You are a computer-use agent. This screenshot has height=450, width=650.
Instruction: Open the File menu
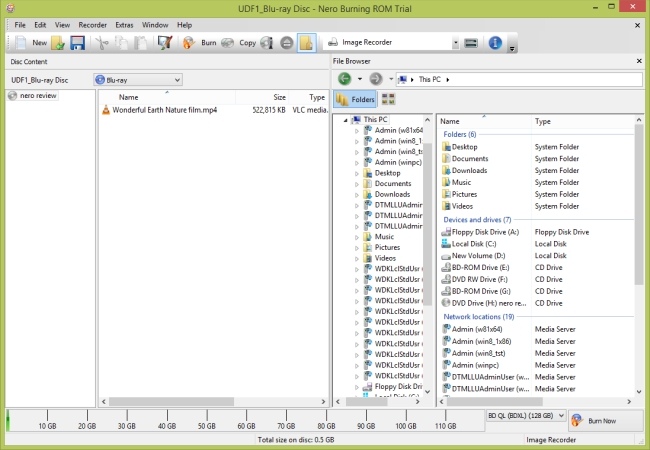20,25
